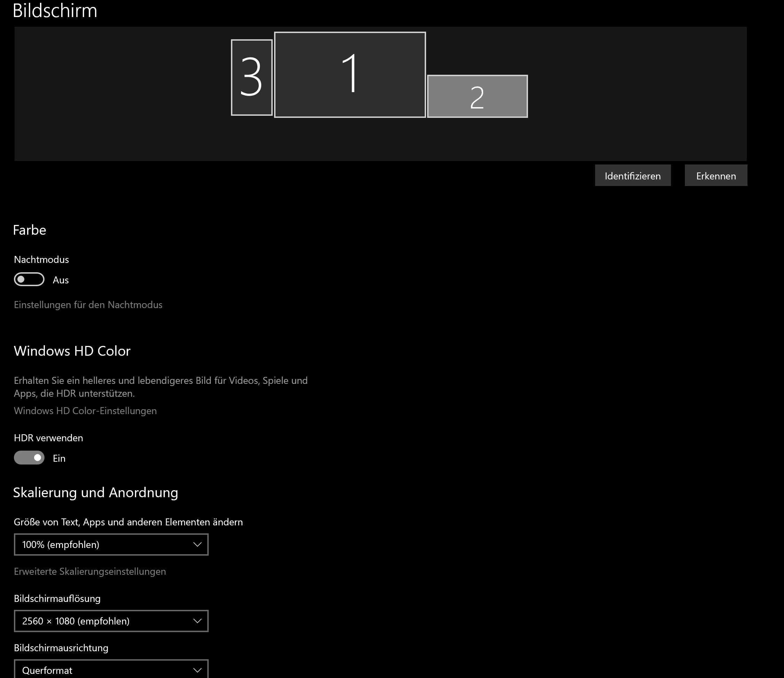Open the Bildschirmauflösung dropdown
784x678 pixels.
point(111,621)
